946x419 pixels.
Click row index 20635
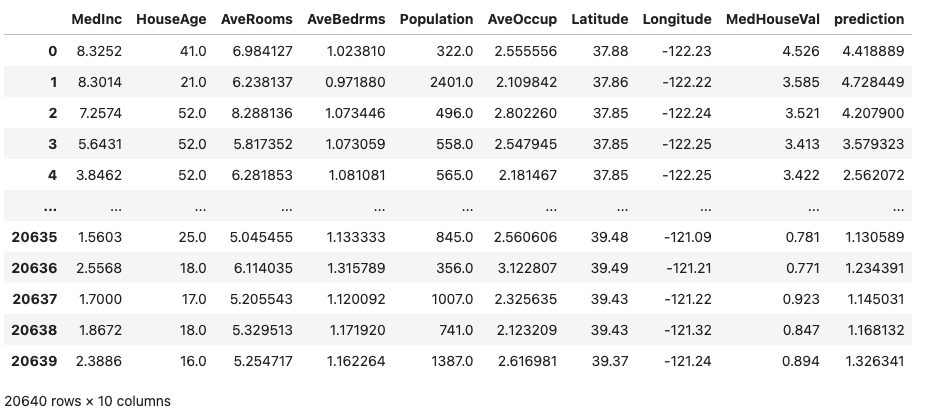34,237
